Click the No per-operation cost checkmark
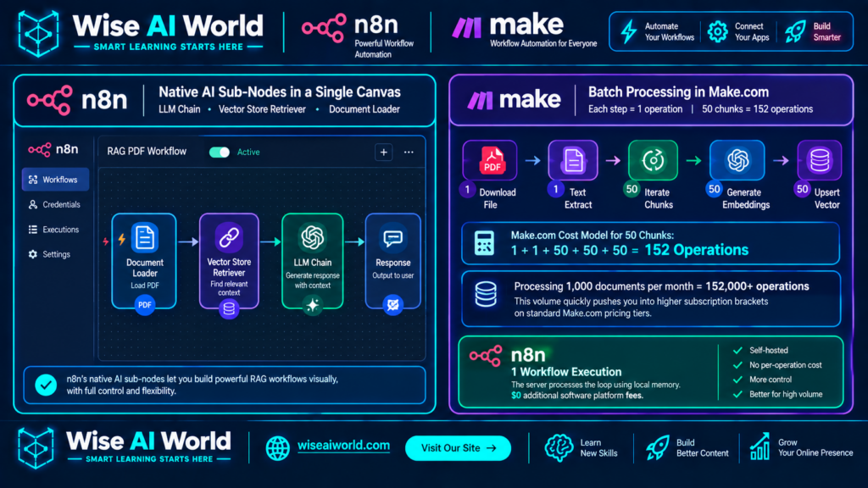 click(x=737, y=365)
